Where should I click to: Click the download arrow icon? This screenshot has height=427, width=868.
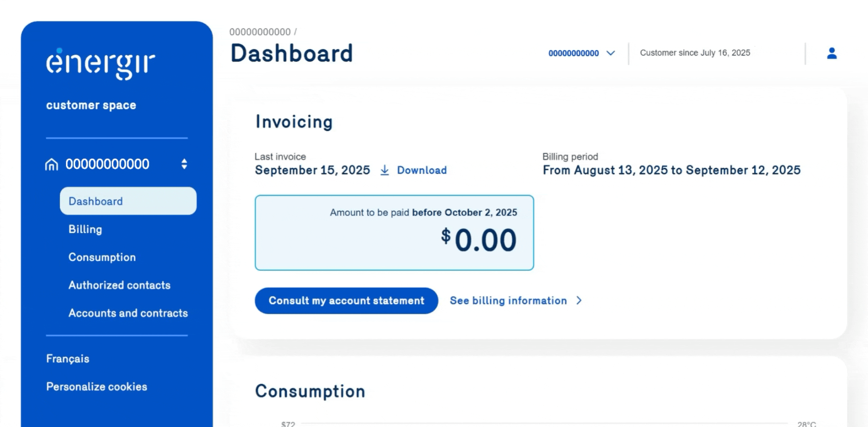tap(385, 170)
